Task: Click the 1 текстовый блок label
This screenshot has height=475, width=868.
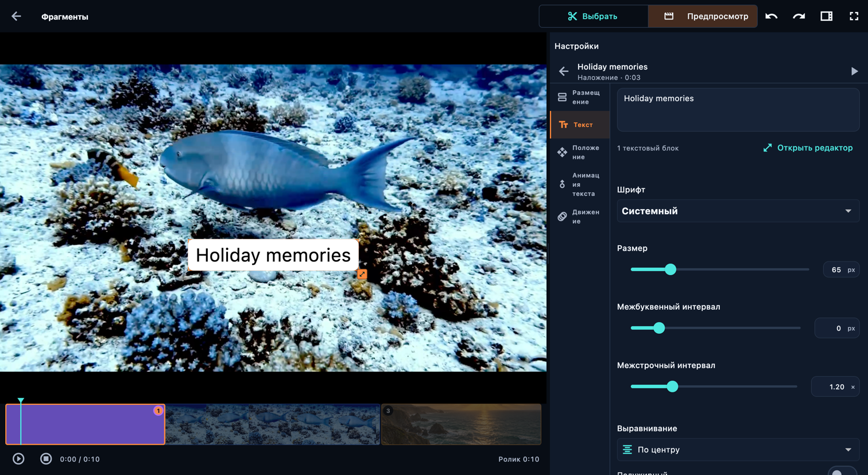Action: point(648,148)
